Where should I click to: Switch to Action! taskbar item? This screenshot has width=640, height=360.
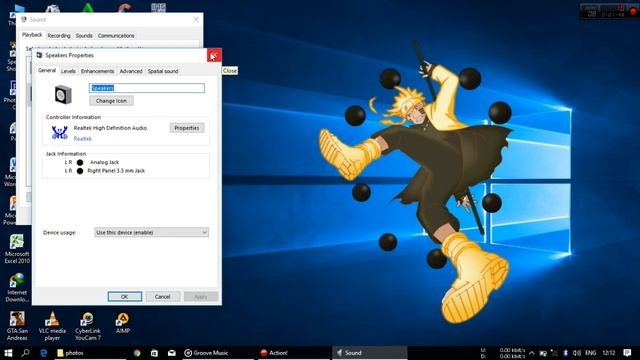point(293,353)
